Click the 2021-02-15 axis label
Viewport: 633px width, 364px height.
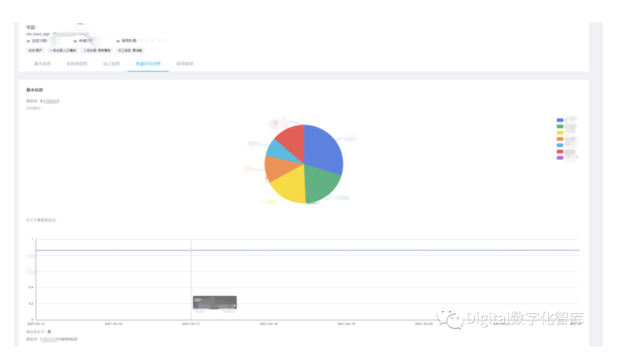pos(36,324)
